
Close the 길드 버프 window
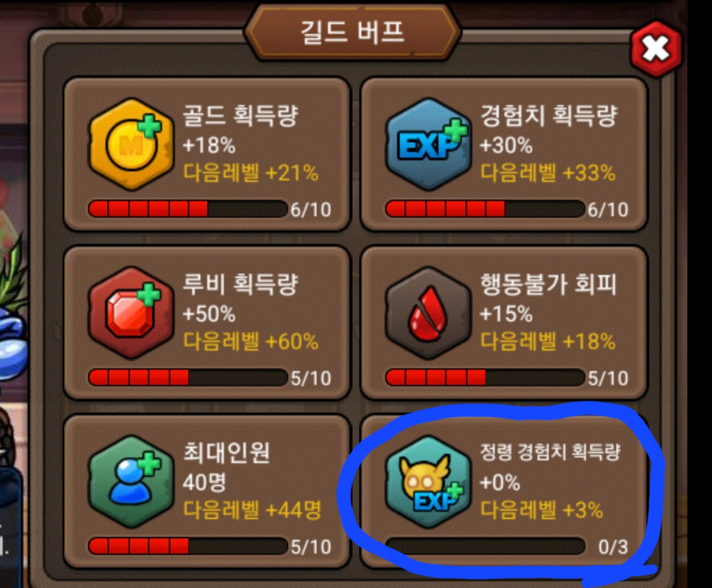point(656,48)
